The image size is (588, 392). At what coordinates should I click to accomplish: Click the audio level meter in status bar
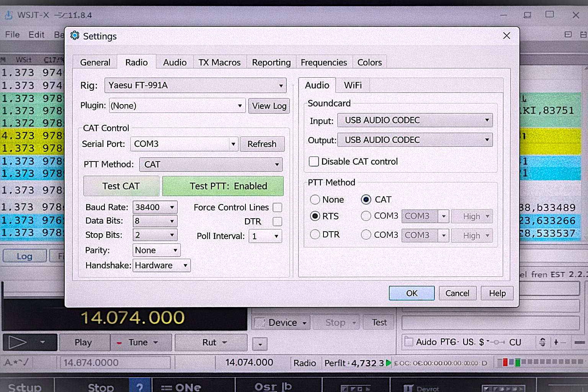coord(540,362)
